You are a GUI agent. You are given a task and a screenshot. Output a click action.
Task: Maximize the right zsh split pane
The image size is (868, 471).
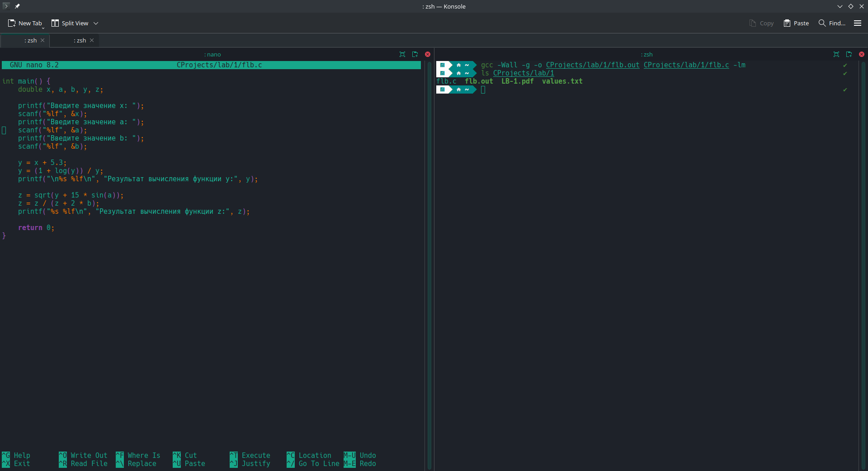(x=836, y=54)
